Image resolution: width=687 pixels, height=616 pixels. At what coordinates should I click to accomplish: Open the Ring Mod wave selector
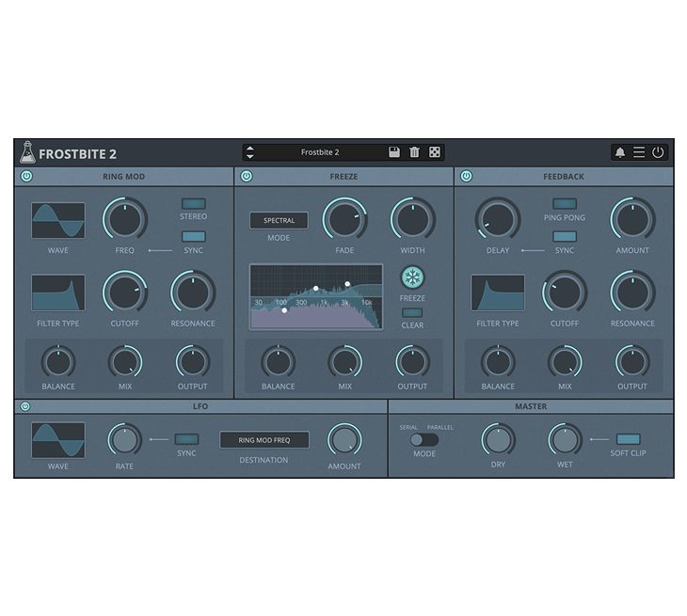57,220
